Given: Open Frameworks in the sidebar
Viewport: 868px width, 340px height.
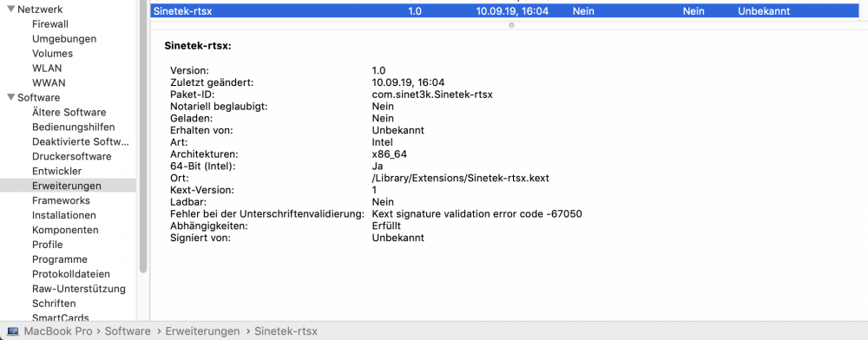Looking at the screenshot, I should point(61,200).
